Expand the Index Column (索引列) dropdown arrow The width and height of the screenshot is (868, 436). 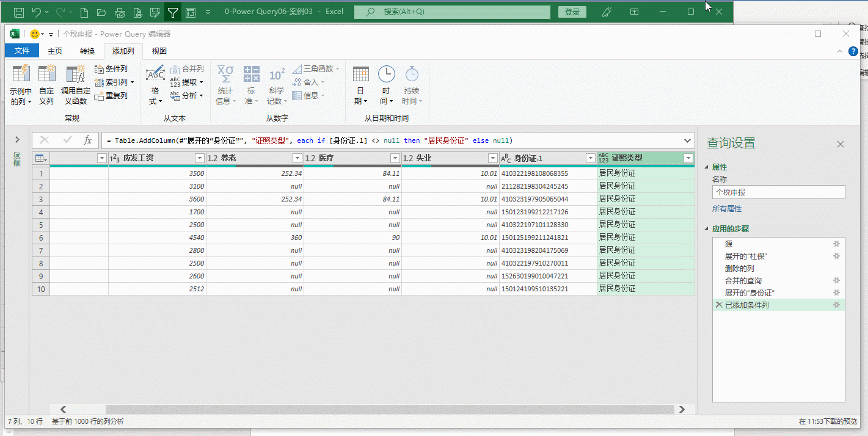click(132, 82)
